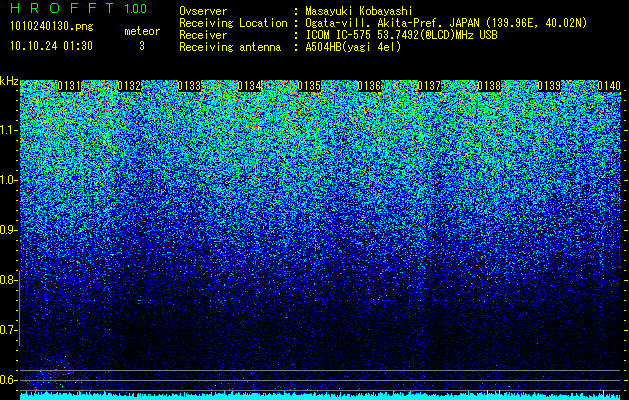Click the 0132 time marker
This screenshot has width=629, height=400.
point(129,86)
